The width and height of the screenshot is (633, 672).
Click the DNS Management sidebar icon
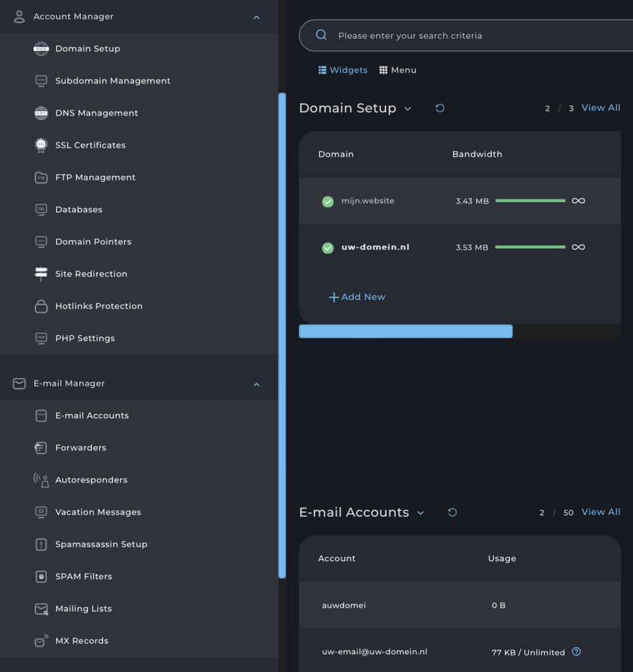(x=40, y=113)
